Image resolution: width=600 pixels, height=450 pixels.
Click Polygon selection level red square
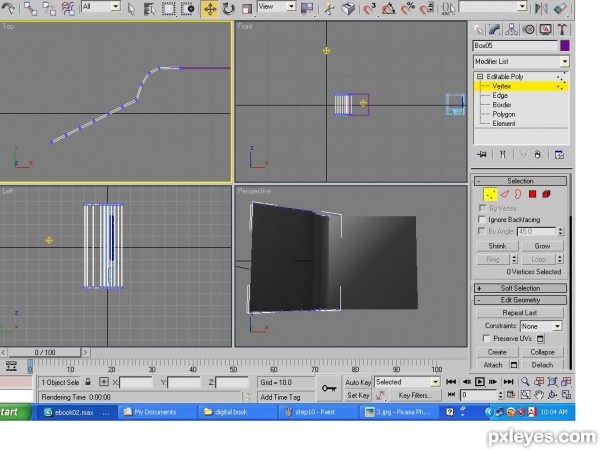pos(532,194)
